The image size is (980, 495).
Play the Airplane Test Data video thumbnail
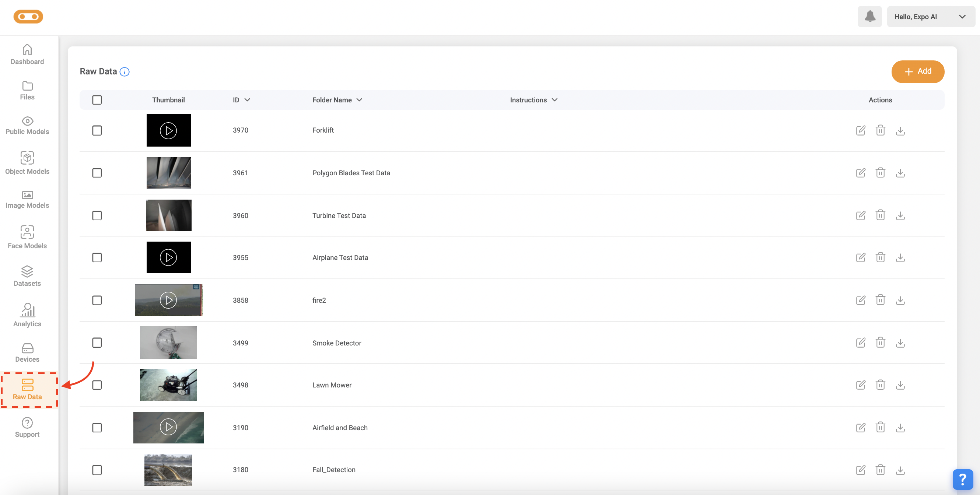coord(168,258)
